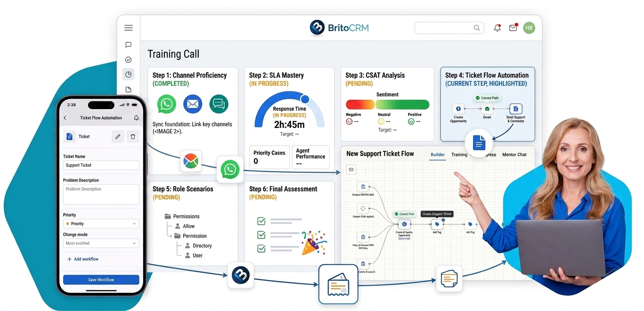This screenshot has height=311, width=644.
Task: Open the chat icon in left sidebar
Action: pyautogui.click(x=129, y=45)
